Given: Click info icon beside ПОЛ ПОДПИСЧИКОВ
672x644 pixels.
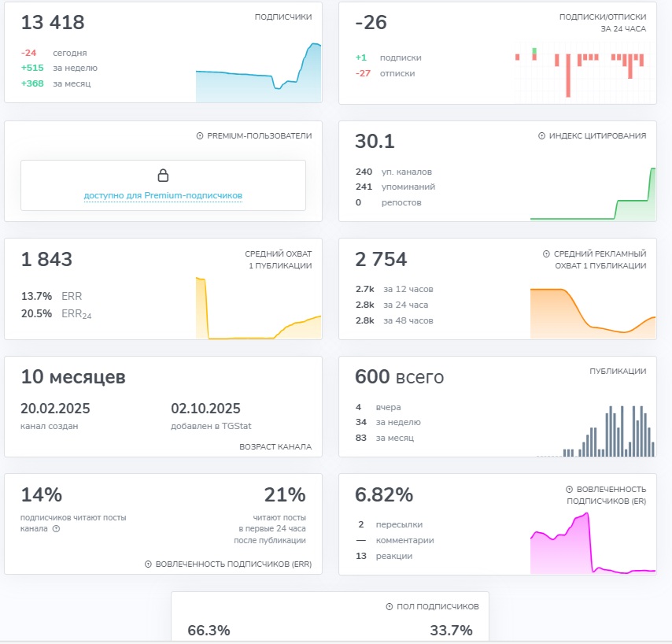Looking at the screenshot, I should [390, 607].
